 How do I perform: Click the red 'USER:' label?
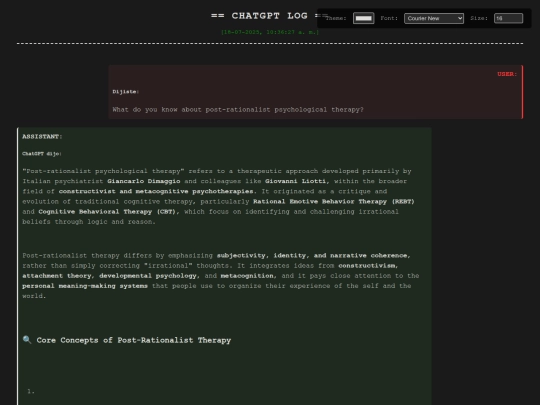click(x=507, y=74)
